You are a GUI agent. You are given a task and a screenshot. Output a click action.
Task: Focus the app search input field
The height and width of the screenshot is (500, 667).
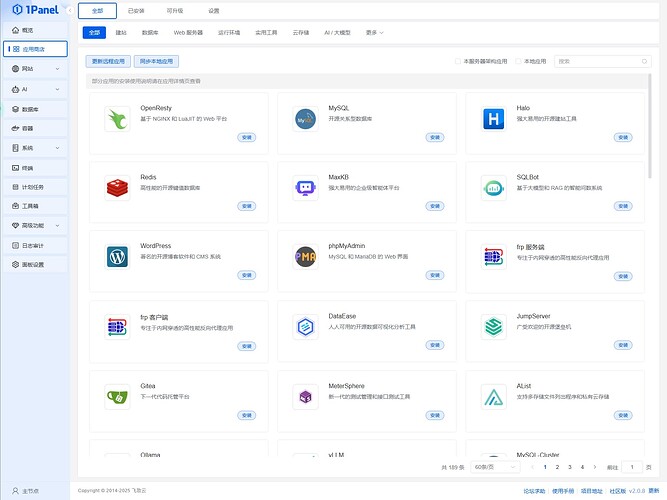coord(602,61)
